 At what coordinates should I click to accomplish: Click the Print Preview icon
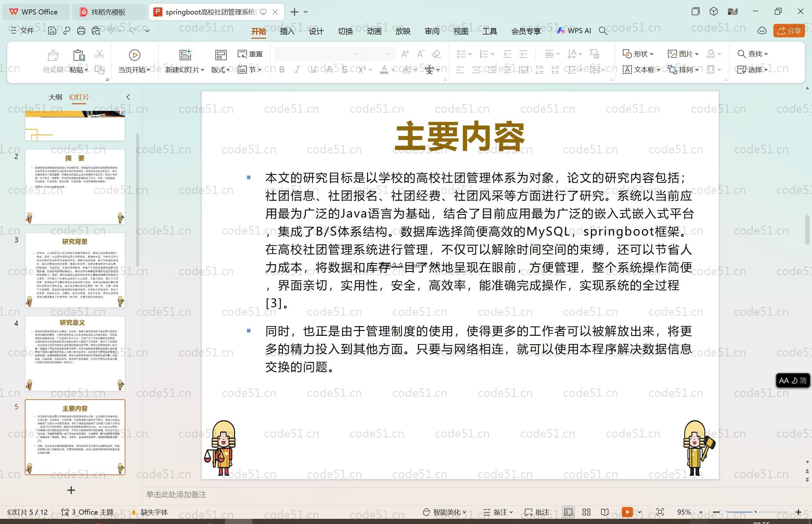(x=96, y=31)
